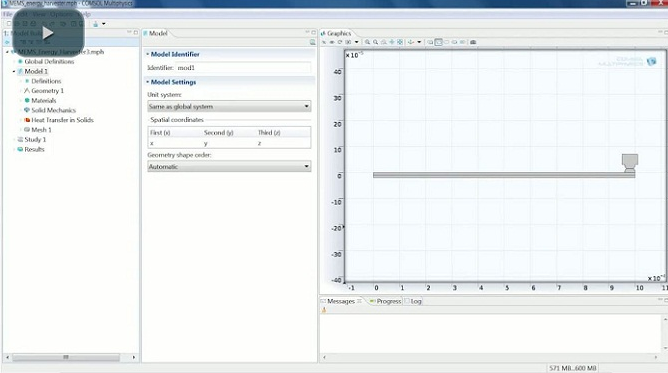Click the Zoom In icon in Graphics toolbar

pos(367,42)
